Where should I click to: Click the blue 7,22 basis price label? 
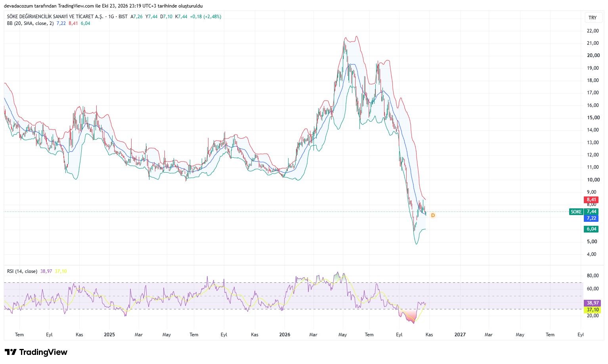tap(591, 218)
